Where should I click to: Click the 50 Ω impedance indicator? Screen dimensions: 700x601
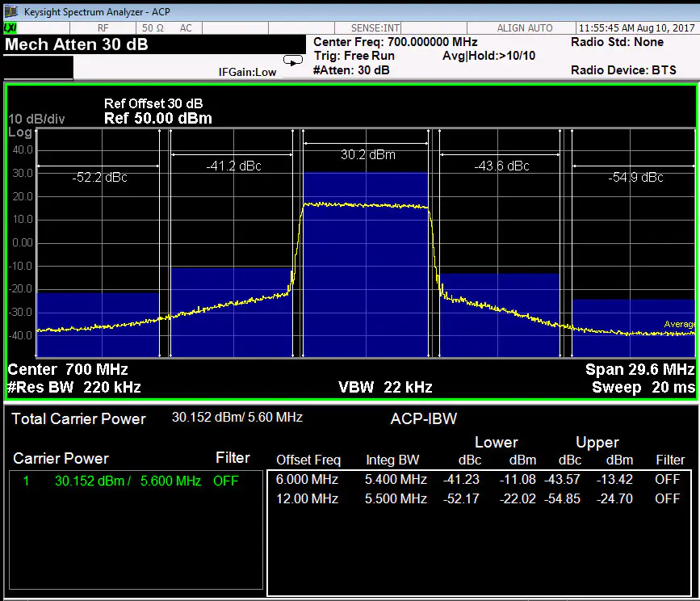tap(153, 28)
